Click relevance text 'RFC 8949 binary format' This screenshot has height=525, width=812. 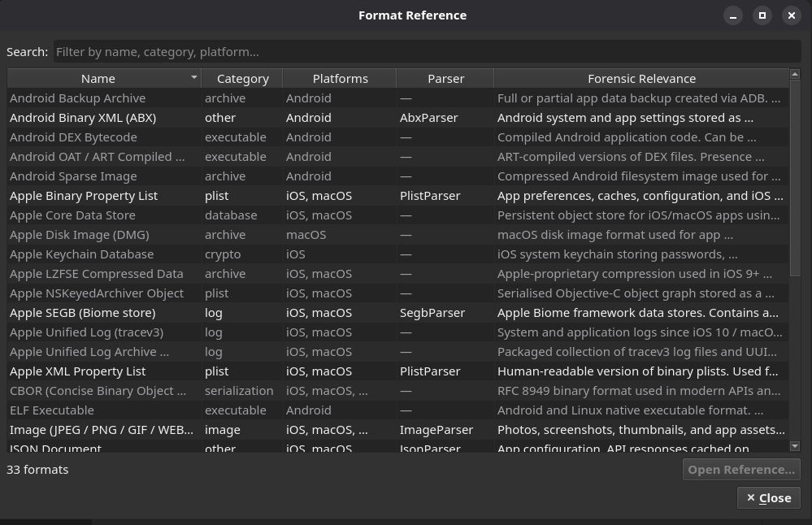pyautogui.click(x=640, y=391)
